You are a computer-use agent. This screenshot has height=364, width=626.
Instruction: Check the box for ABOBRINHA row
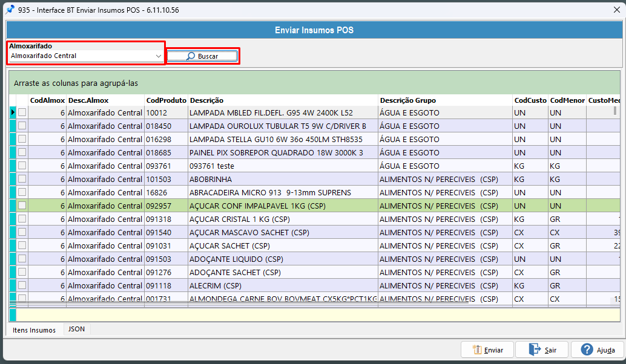(22, 178)
